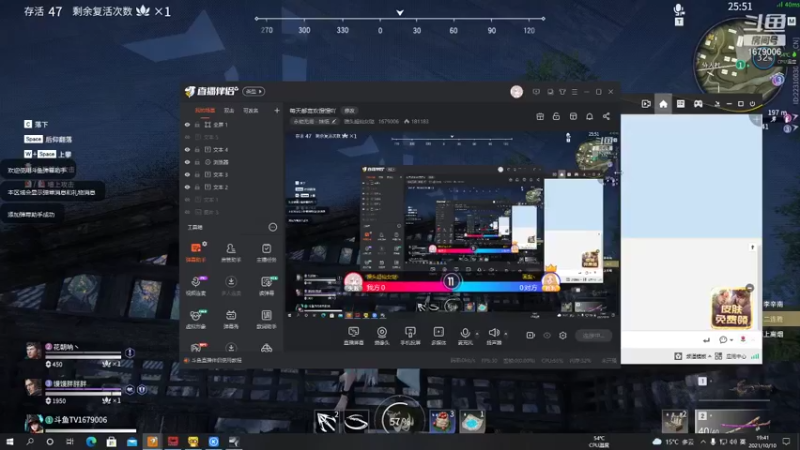The height and width of the screenshot is (450, 800).
Task: Toggle visibility of 全屏 1 source
Action: click(187, 124)
